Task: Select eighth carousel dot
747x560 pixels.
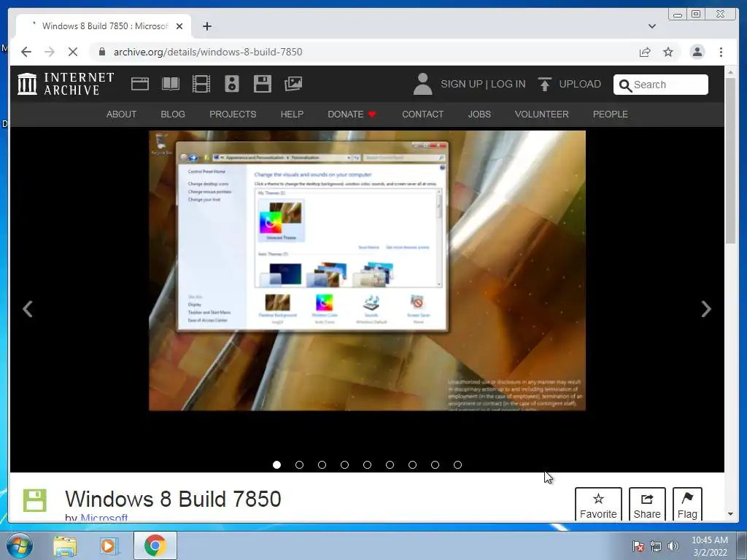Action: click(x=435, y=464)
